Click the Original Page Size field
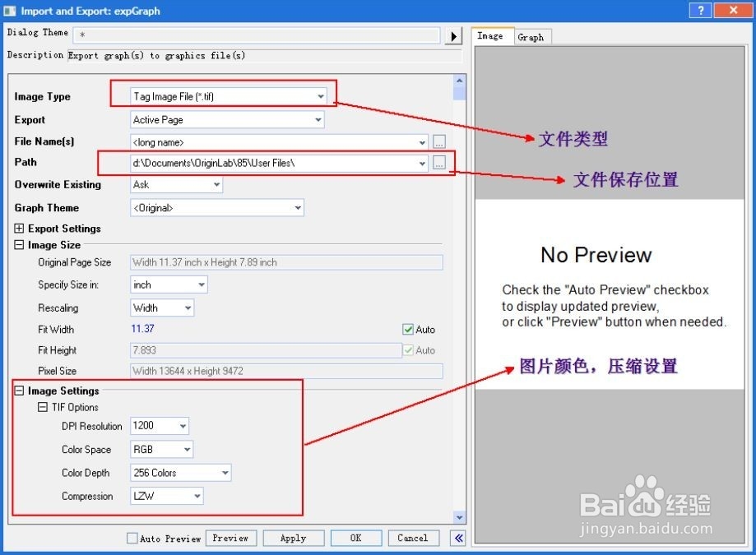The image size is (756, 555). pos(286,262)
